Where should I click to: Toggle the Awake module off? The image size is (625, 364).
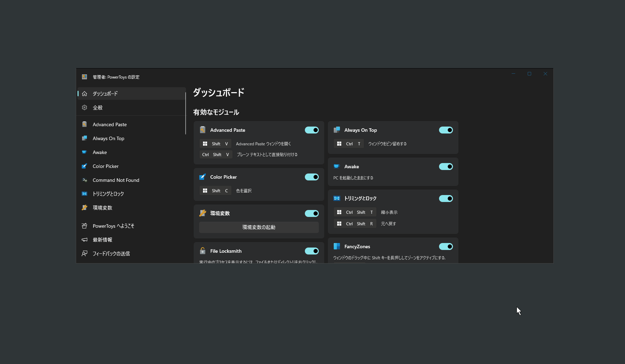tap(446, 167)
